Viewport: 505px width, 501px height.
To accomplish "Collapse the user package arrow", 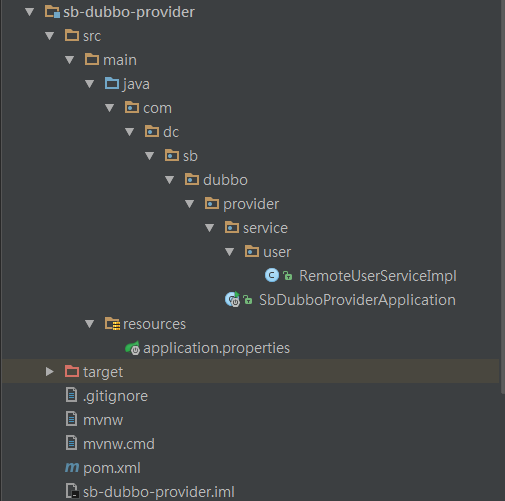I will (x=230, y=252).
